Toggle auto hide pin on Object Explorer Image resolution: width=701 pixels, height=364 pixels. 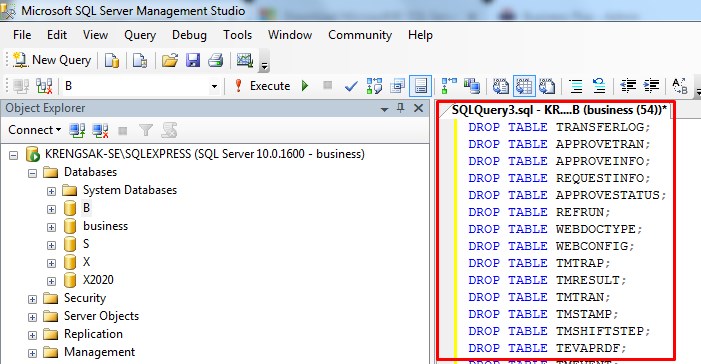click(401, 108)
